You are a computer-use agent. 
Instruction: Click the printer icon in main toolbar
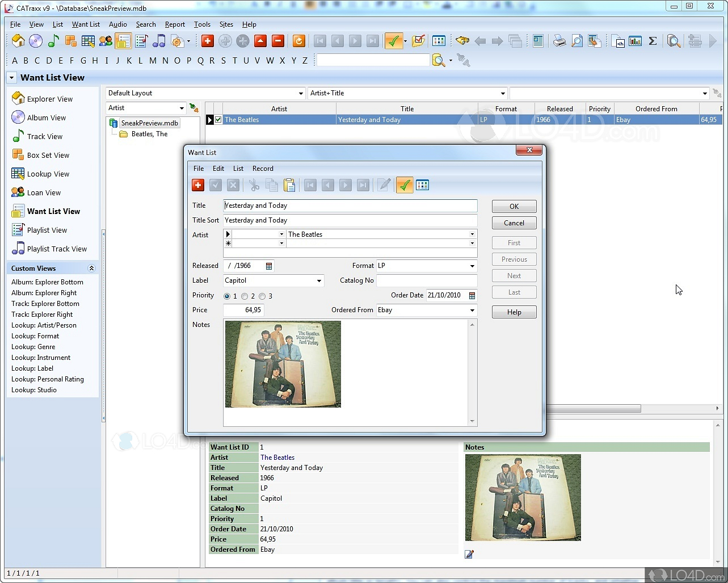pos(559,41)
